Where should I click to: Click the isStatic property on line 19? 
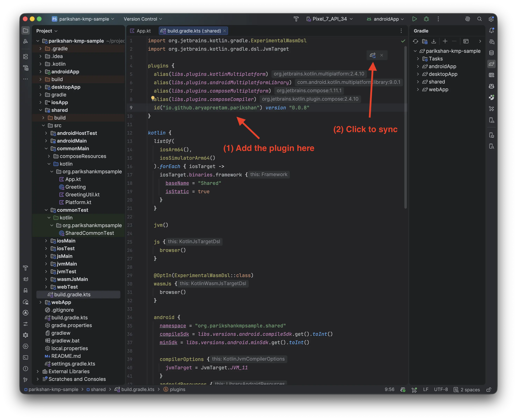[x=177, y=192]
